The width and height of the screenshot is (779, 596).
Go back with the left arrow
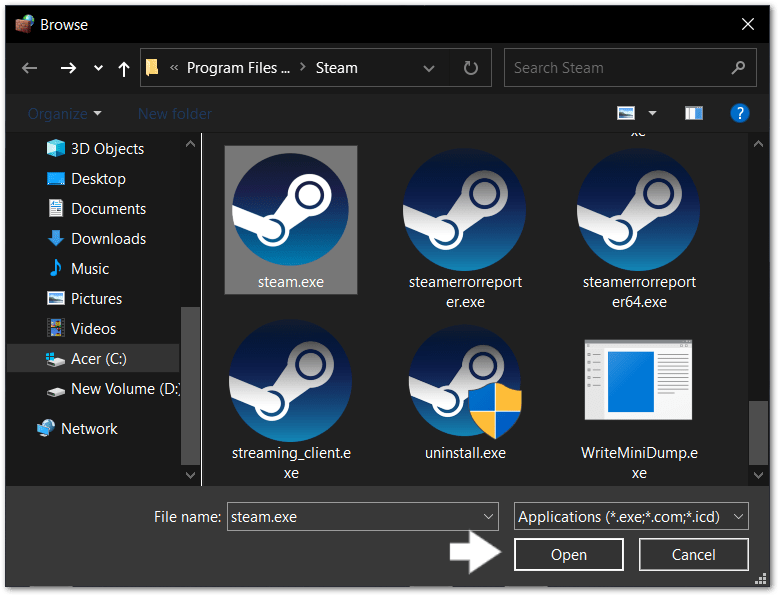[30, 68]
